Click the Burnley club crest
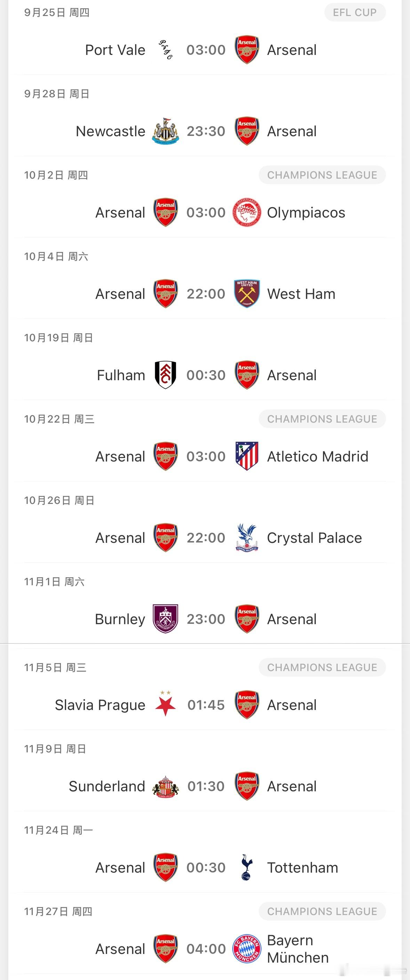Image resolution: width=410 pixels, height=980 pixels. [165, 619]
